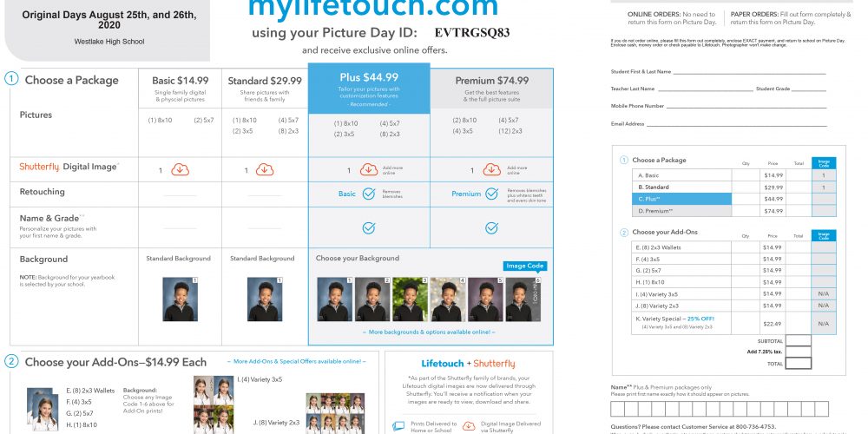Select the Premium $74.99 package header
The image size is (868, 434).
[x=491, y=89]
